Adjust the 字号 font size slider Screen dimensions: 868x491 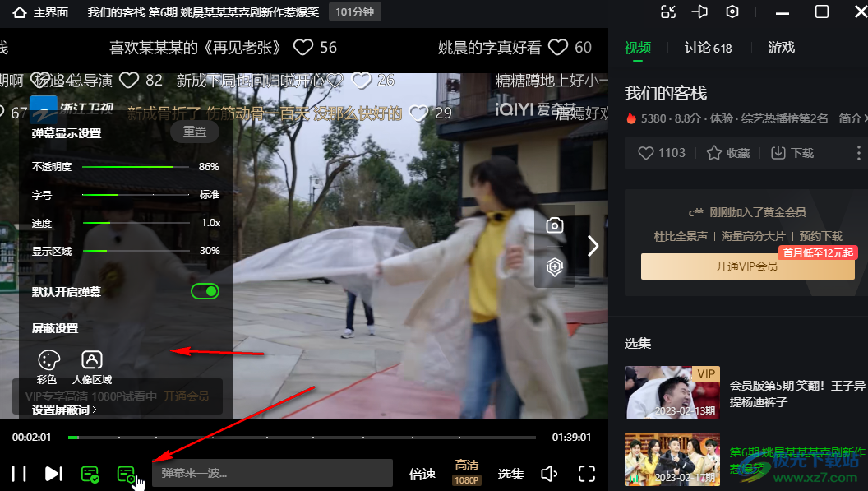coord(136,195)
